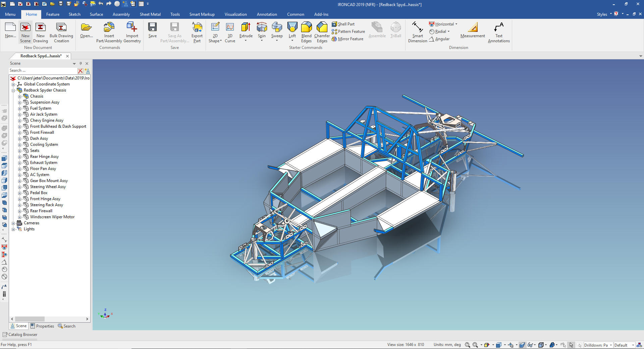Open the Horizontal dimension dropdown
The height and width of the screenshot is (349, 644).
point(456,24)
